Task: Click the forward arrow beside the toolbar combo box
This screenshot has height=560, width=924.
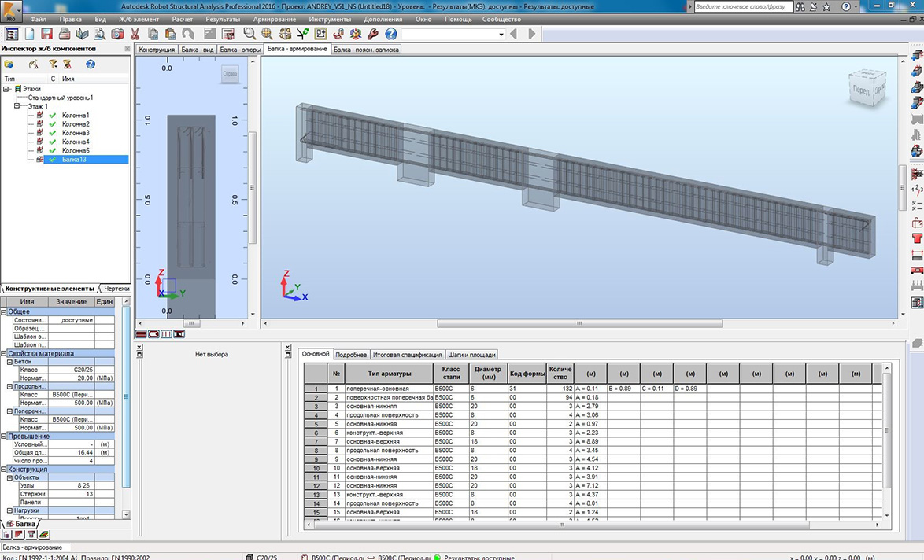Action: 531,34
